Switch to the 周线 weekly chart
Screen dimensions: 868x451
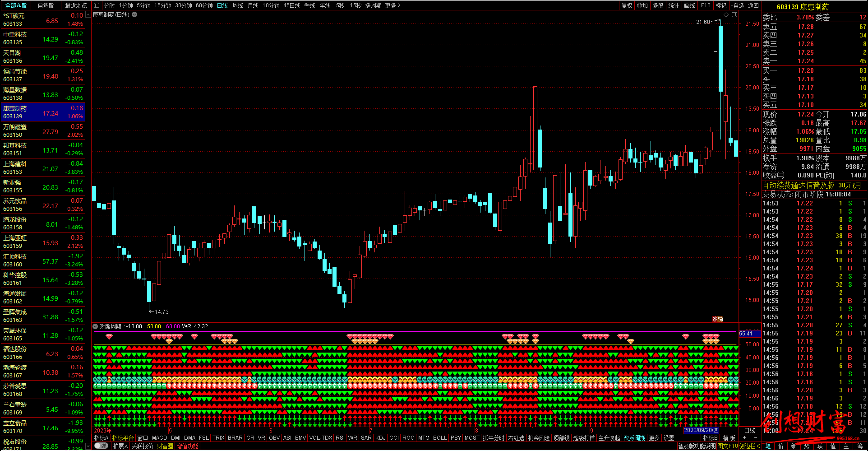[238, 5]
